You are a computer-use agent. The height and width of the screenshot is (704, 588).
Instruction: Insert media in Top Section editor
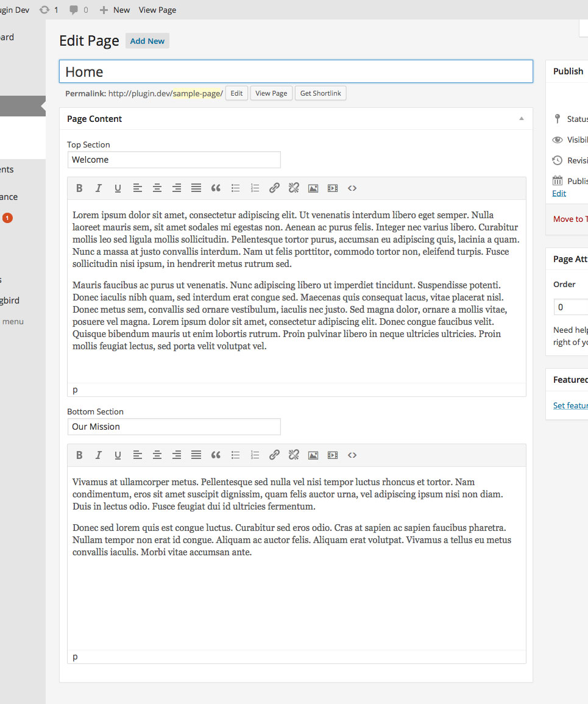pyautogui.click(x=333, y=188)
